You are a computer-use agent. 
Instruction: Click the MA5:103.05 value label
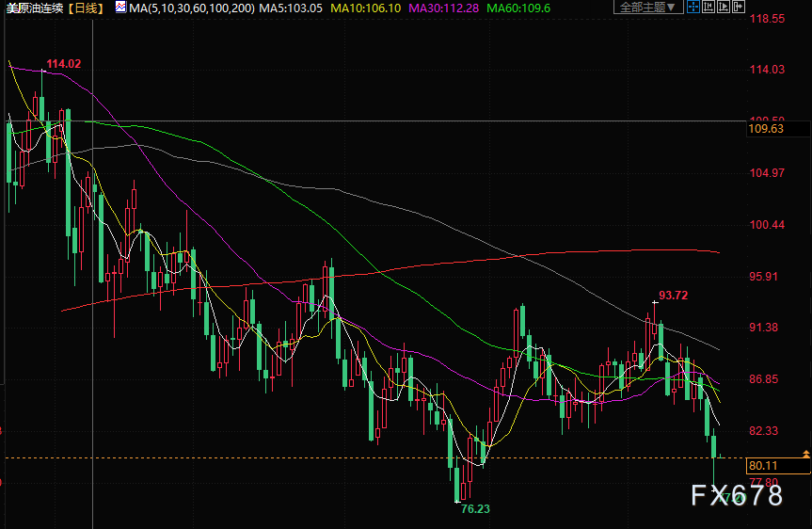(291, 8)
